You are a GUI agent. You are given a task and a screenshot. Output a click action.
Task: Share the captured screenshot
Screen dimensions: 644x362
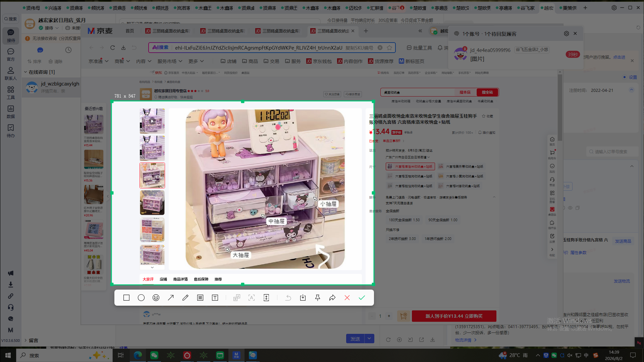pos(332,298)
